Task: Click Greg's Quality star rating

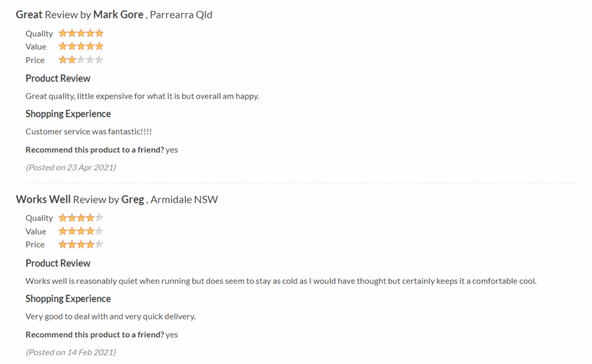Action: (x=81, y=218)
